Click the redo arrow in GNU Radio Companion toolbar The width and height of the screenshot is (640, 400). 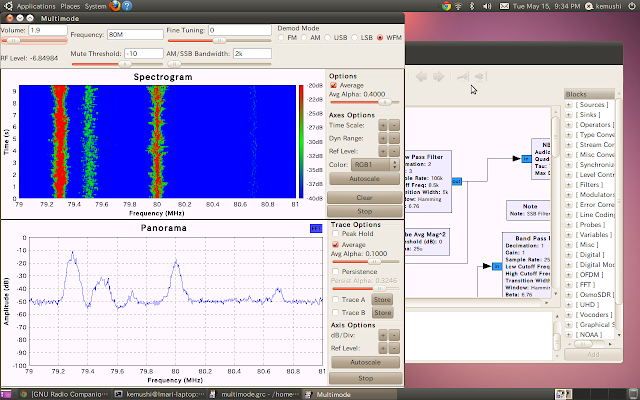[x=438, y=76]
